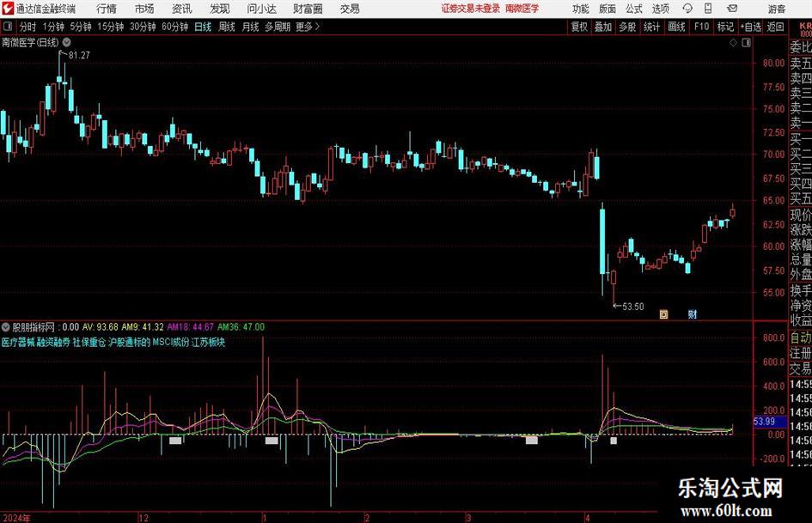Viewport: 812px width, 523px height.
Task: Select the 日线 daily period tab
Action: coord(203,27)
